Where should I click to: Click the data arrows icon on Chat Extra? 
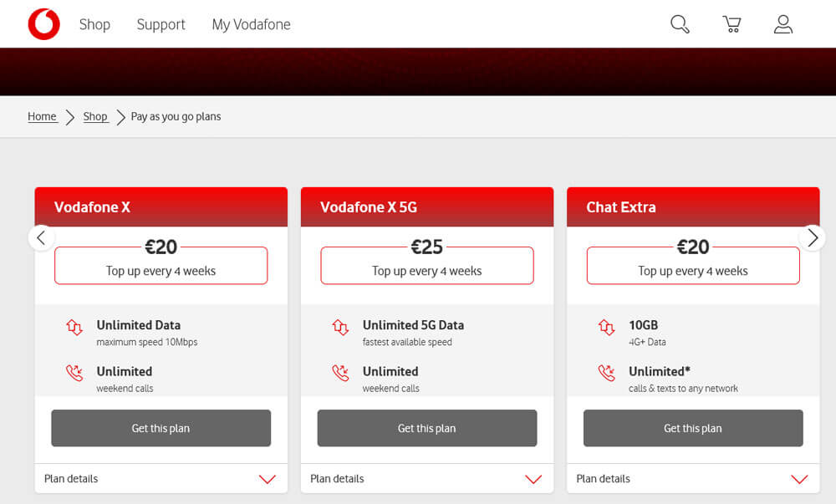(x=606, y=327)
